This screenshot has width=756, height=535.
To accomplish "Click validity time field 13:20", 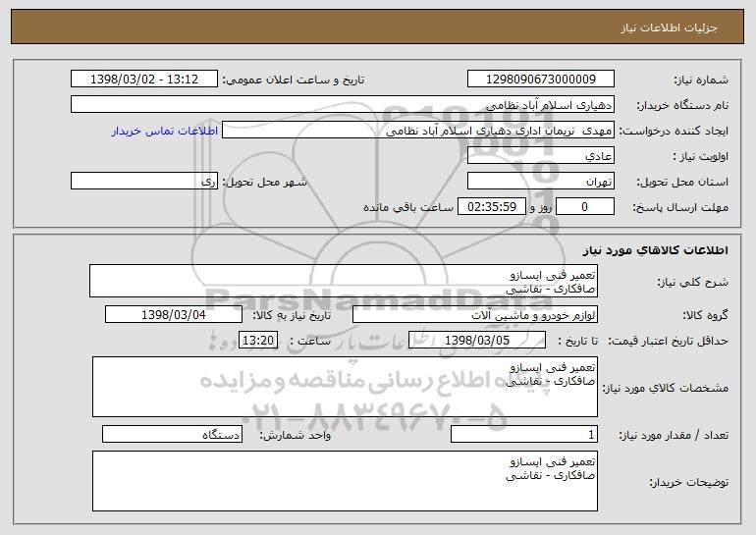I will coord(258,341).
